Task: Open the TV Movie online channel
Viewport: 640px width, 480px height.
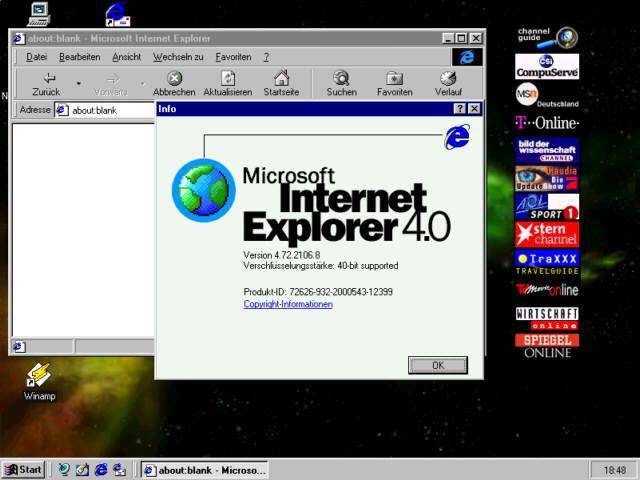Action: point(547,290)
